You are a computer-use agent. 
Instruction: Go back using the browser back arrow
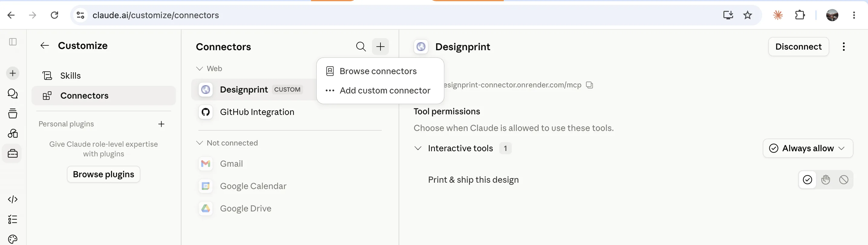click(x=11, y=15)
